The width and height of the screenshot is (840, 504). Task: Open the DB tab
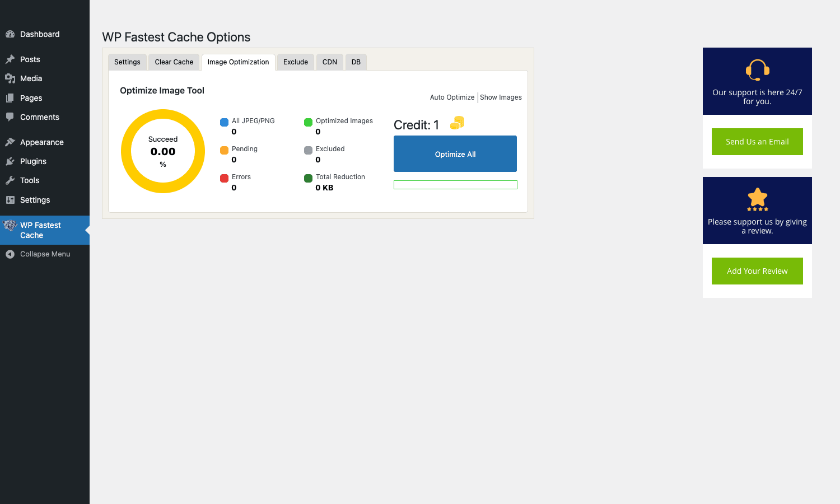coord(356,62)
